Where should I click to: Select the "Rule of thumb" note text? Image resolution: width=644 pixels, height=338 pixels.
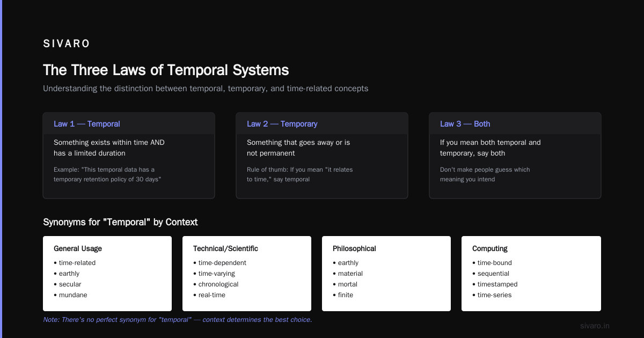[x=300, y=174]
